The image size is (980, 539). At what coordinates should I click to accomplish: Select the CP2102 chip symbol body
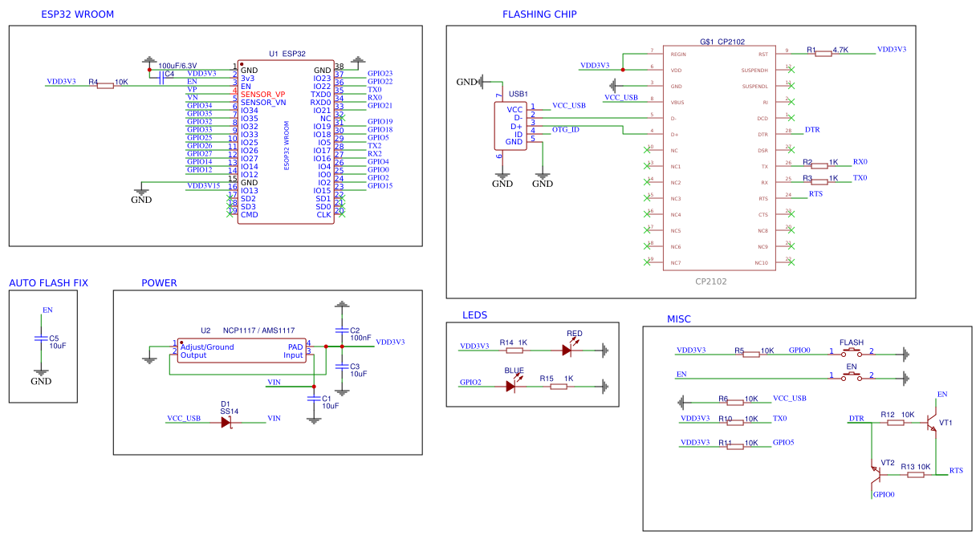[x=719, y=158]
